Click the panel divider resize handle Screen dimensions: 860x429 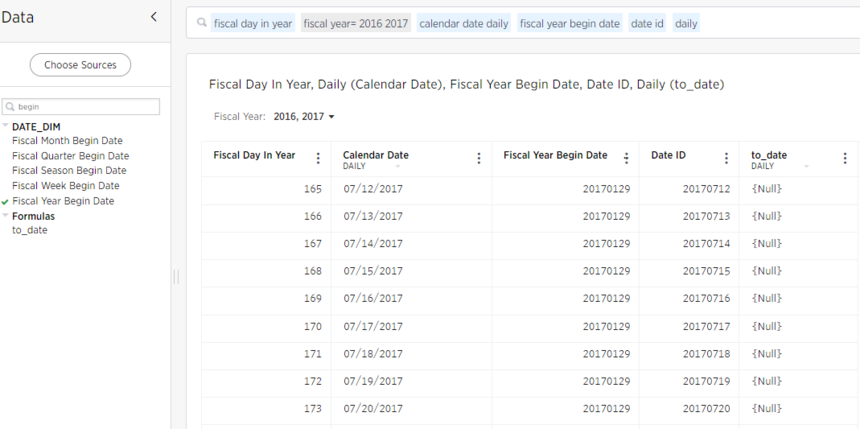pos(176,277)
